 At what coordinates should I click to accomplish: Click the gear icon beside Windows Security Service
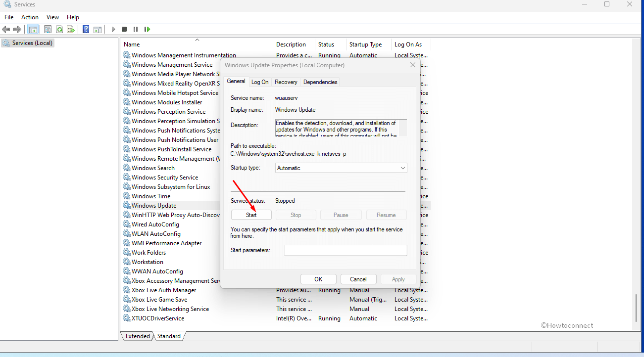tap(127, 178)
